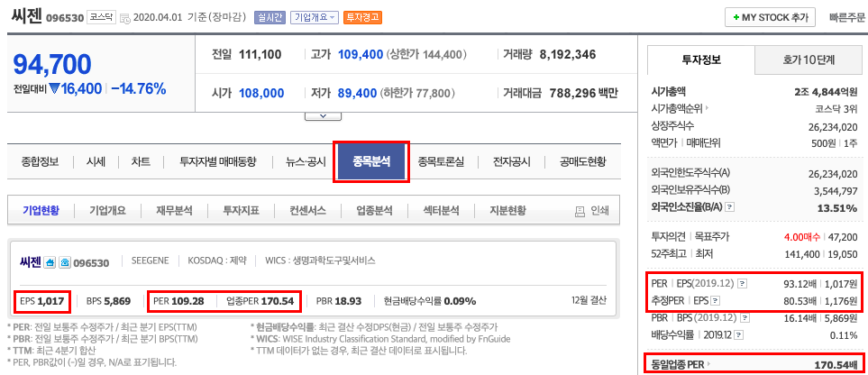Click 외국인소진율 13.51% value

pyautogui.click(x=837, y=208)
